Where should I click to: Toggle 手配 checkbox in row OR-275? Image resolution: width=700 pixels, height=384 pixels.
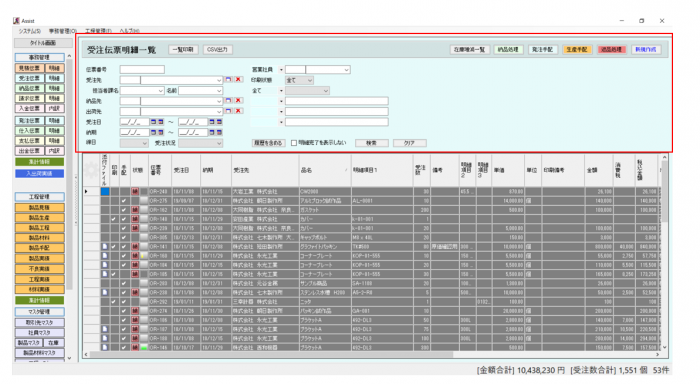coord(124,201)
